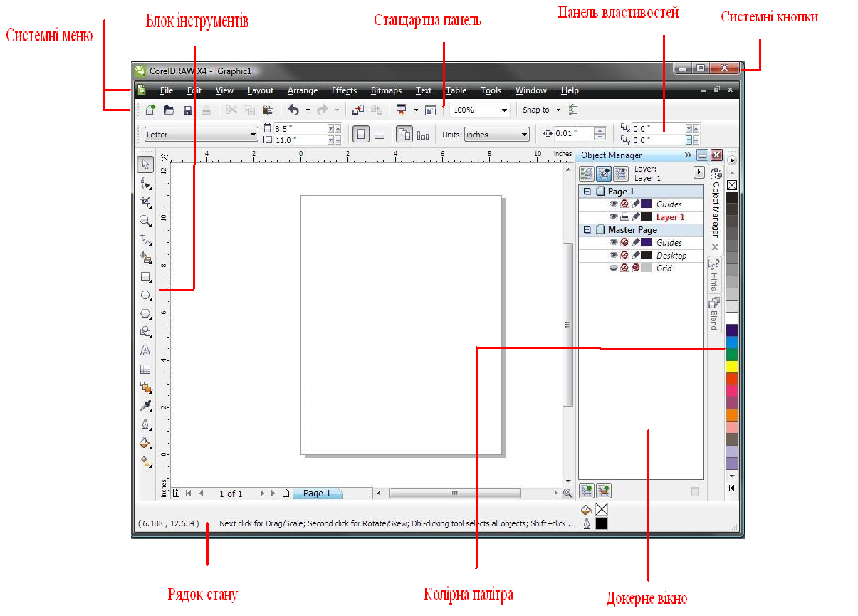Click the Welcome Screen icon

[430, 110]
